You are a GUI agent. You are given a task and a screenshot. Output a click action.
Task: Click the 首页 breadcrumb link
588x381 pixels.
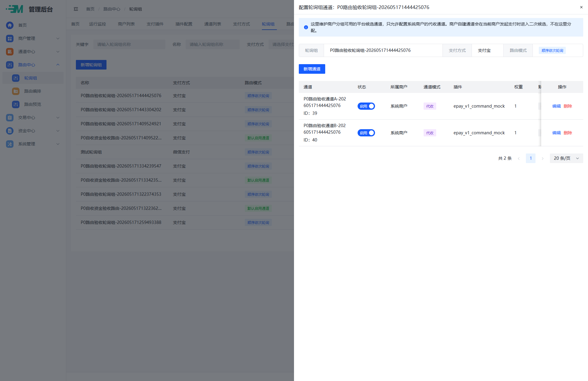point(90,9)
